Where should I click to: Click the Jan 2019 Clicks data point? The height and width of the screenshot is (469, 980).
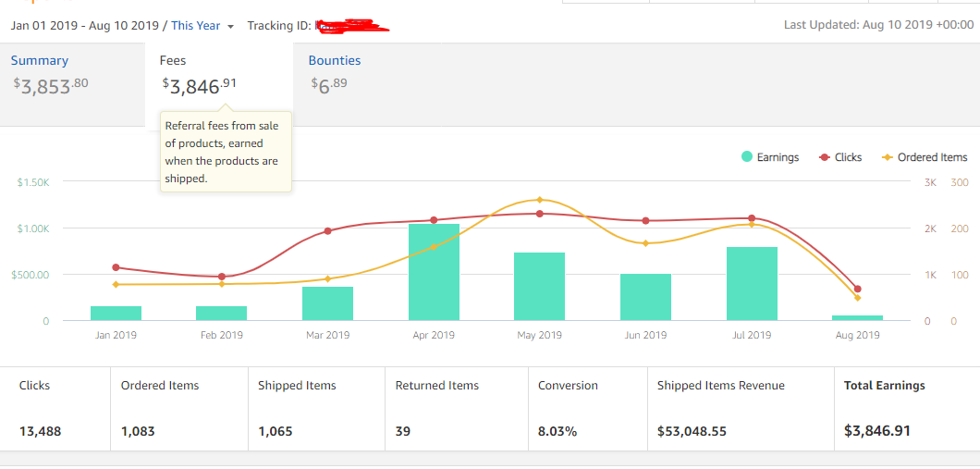[116, 267]
